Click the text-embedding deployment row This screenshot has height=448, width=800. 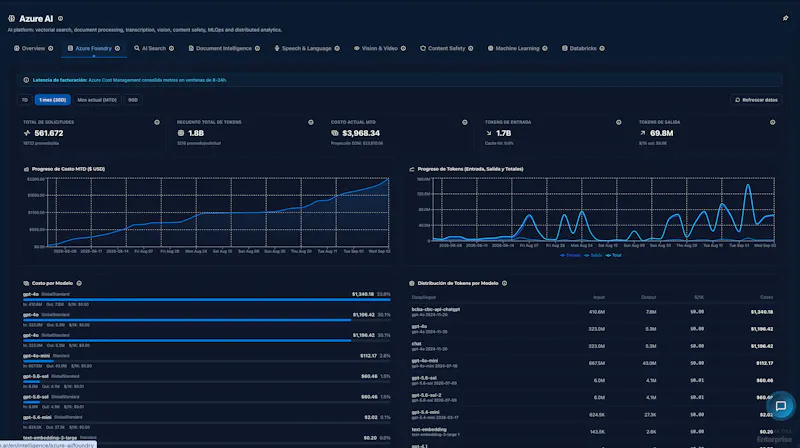[x=592, y=432]
